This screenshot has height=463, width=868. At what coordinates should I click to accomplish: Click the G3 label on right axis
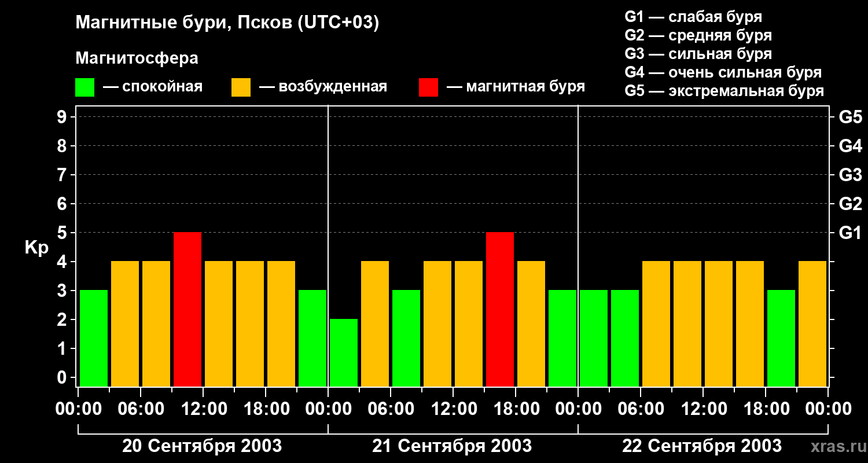tap(850, 175)
